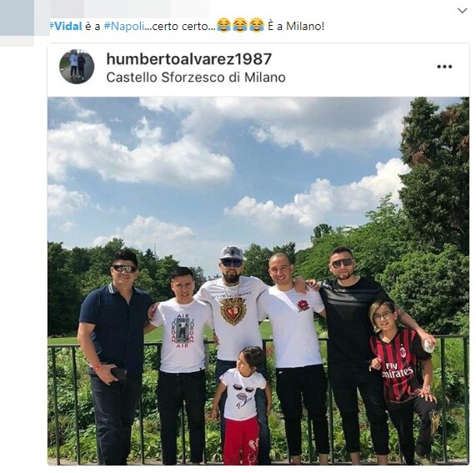Open the tweet options chevron menu
Image resolution: width=476 pixels, height=473 pixels.
(x=462, y=11)
